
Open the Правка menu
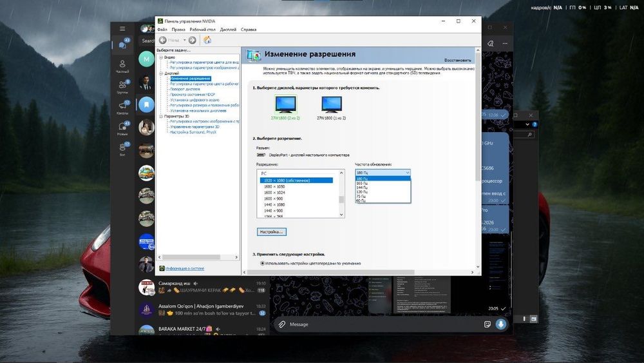tap(178, 30)
